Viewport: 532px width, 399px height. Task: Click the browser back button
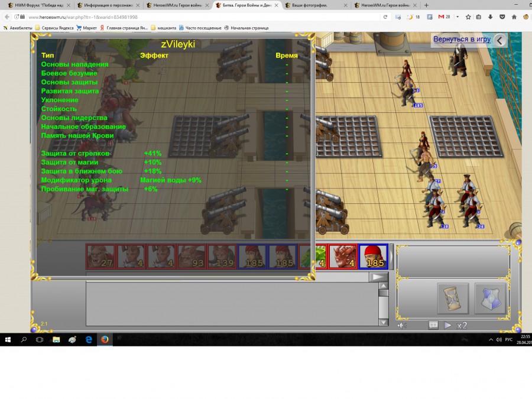(7, 17)
